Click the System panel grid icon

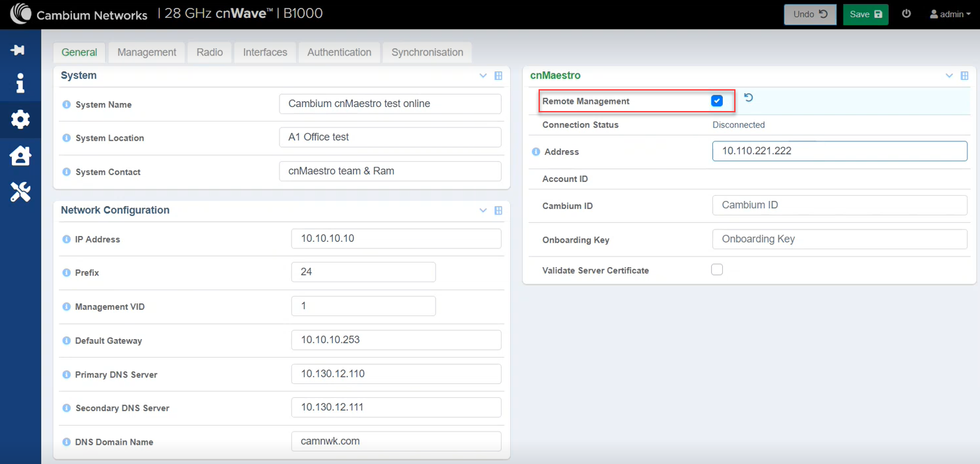(498, 76)
